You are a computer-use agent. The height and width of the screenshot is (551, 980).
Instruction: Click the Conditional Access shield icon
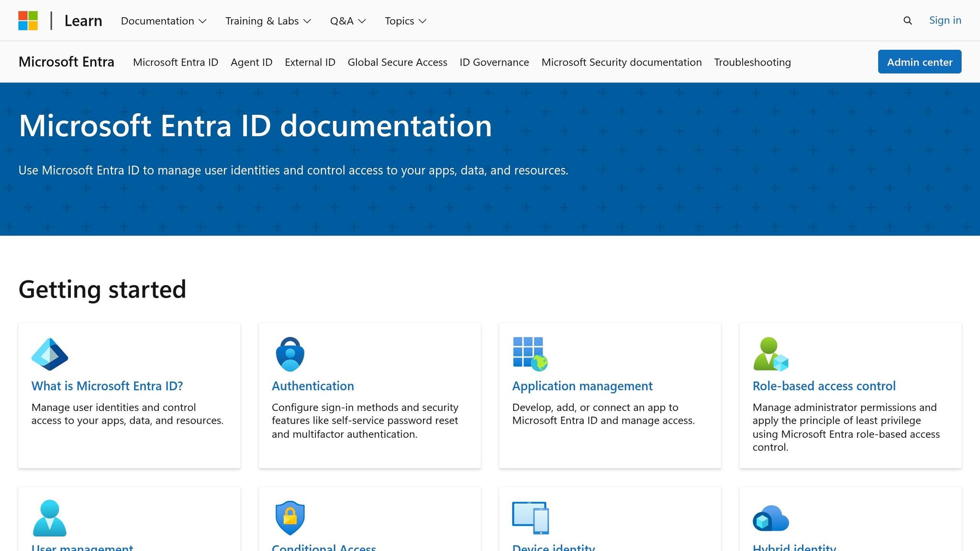coord(290,518)
